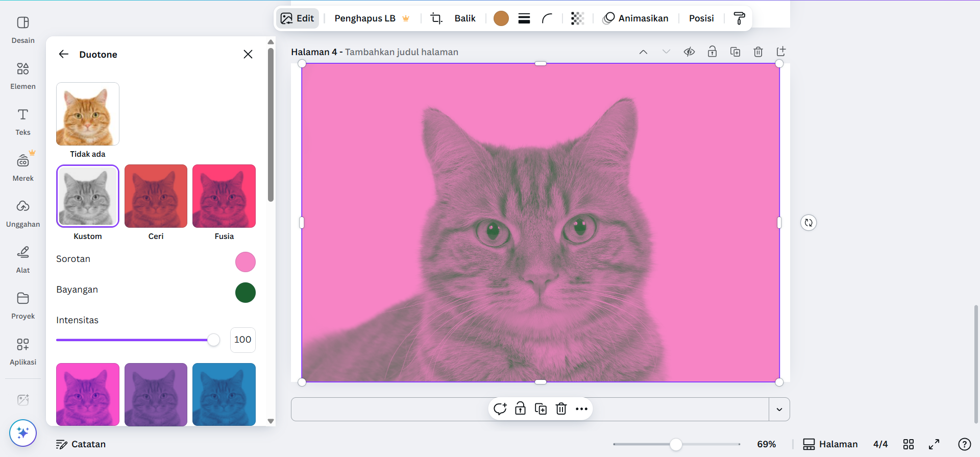Open the help question mark button
The width and height of the screenshot is (980, 457).
[965, 444]
